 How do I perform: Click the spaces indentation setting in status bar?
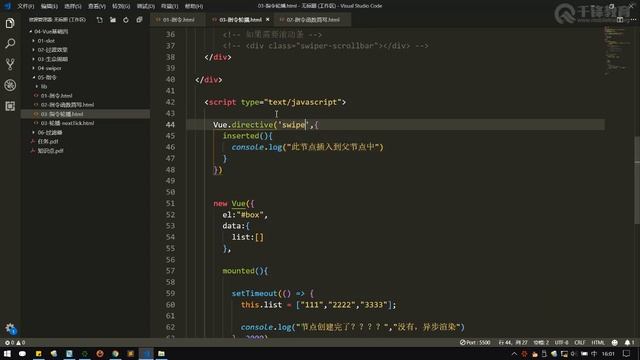coord(541,342)
